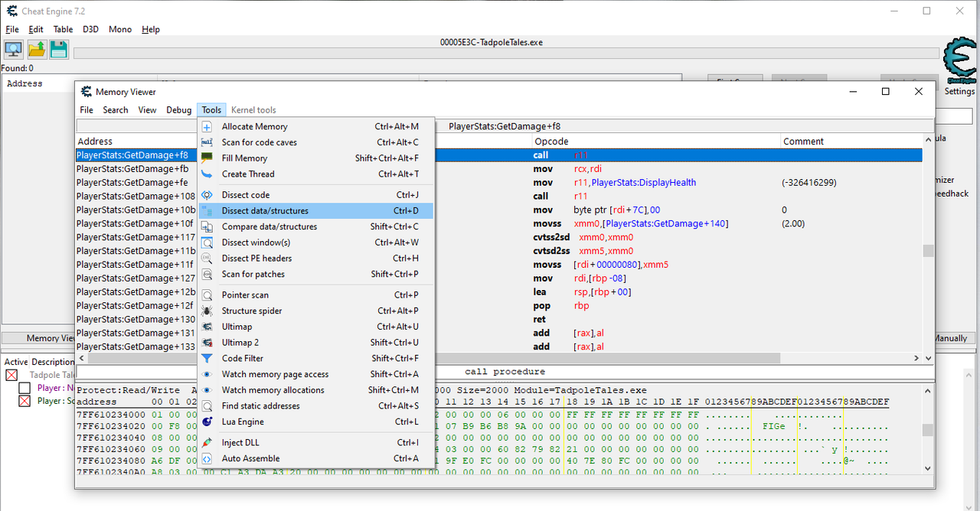Open the Memory Viewer View menu

[x=147, y=110]
